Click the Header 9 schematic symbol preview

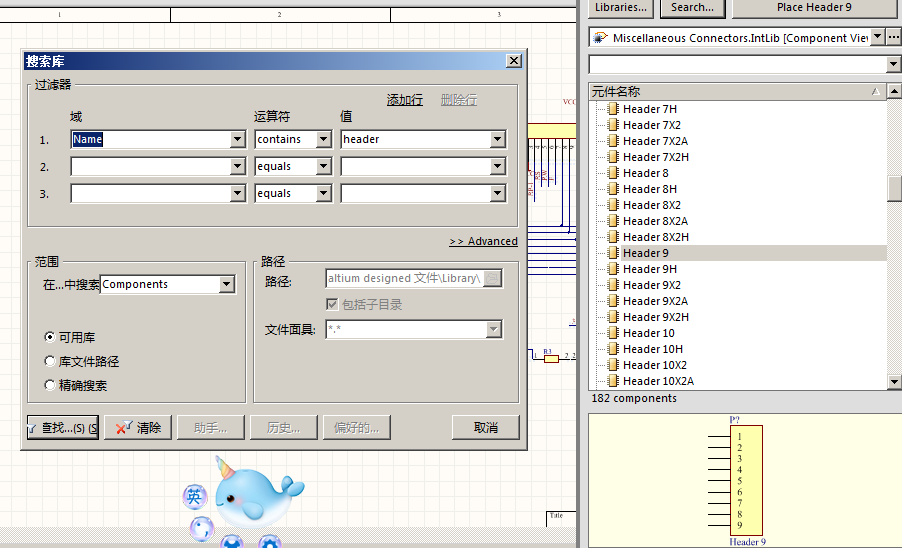(x=737, y=480)
